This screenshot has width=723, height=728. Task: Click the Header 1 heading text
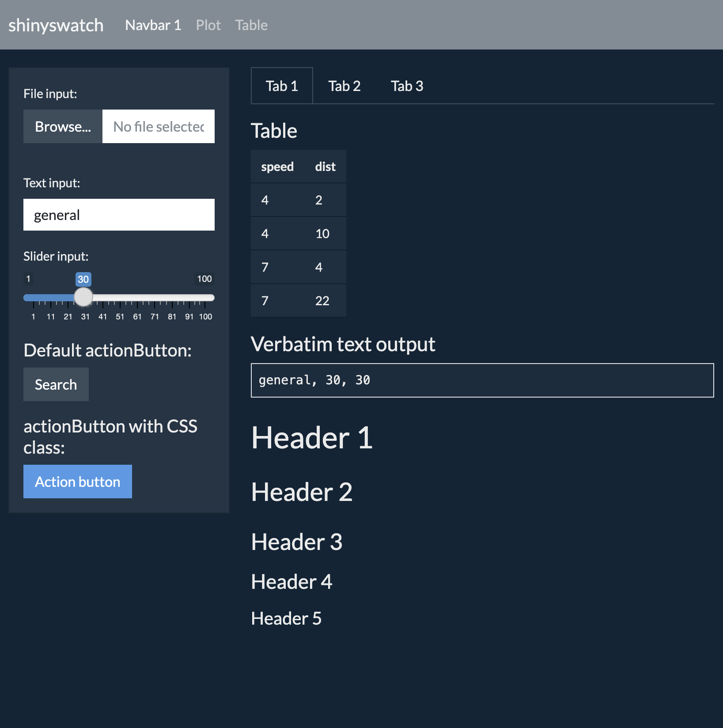(x=312, y=438)
